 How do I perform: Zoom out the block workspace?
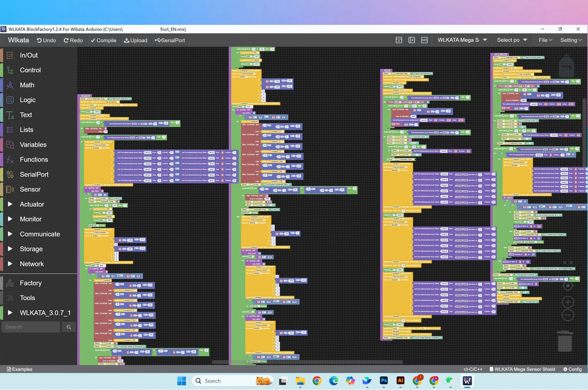568,315
